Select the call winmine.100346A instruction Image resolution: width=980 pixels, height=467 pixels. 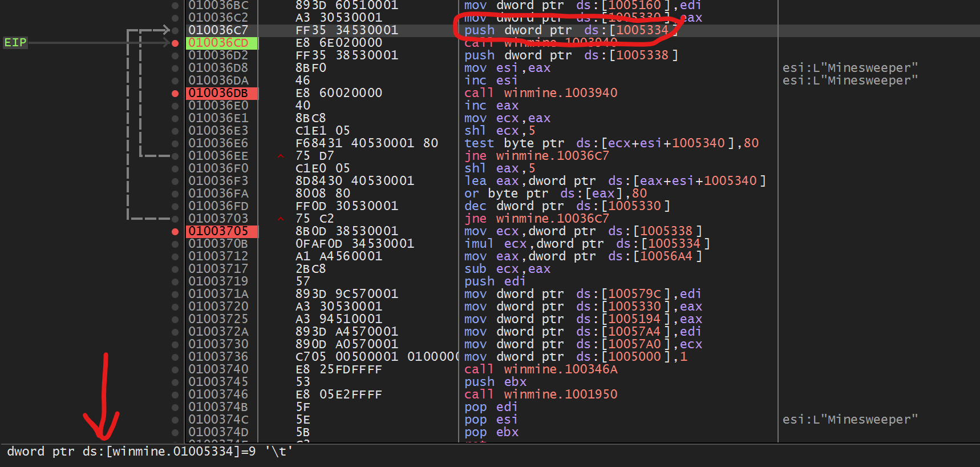click(x=541, y=369)
